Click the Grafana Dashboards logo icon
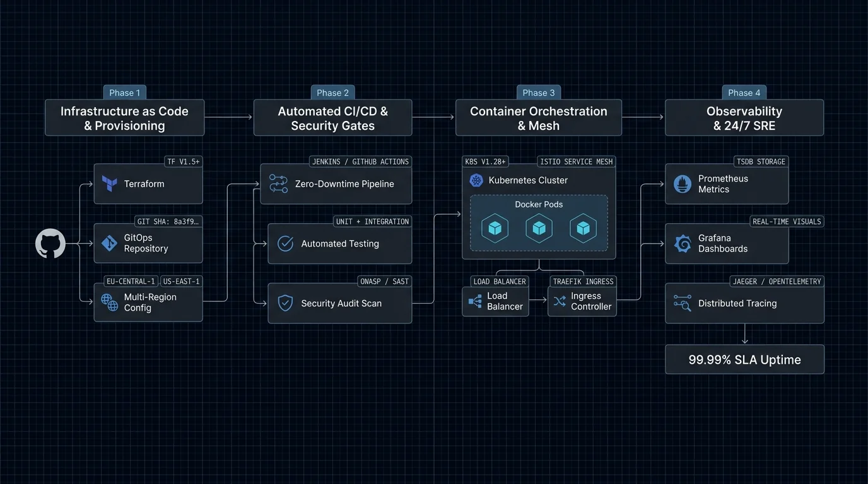 pyautogui.click(x=683, y=243)
